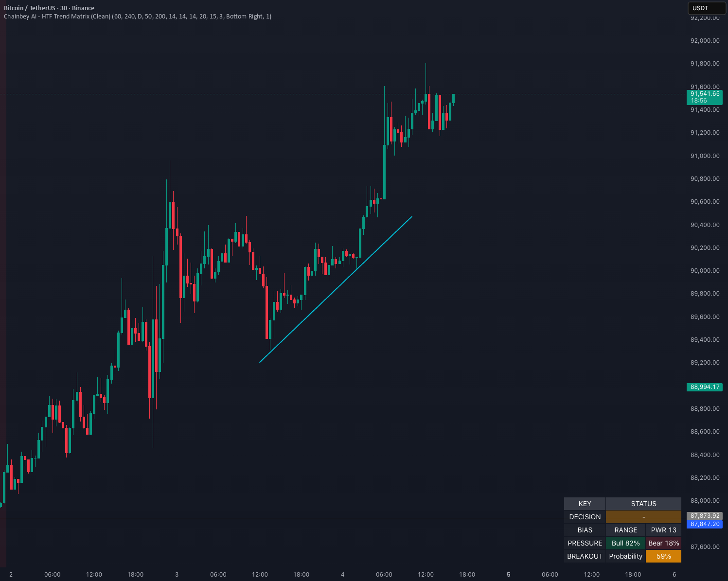Viewport: 728px width, 581px height.
Task: Click the 90,000.00 price axis label
Action: 705,271
